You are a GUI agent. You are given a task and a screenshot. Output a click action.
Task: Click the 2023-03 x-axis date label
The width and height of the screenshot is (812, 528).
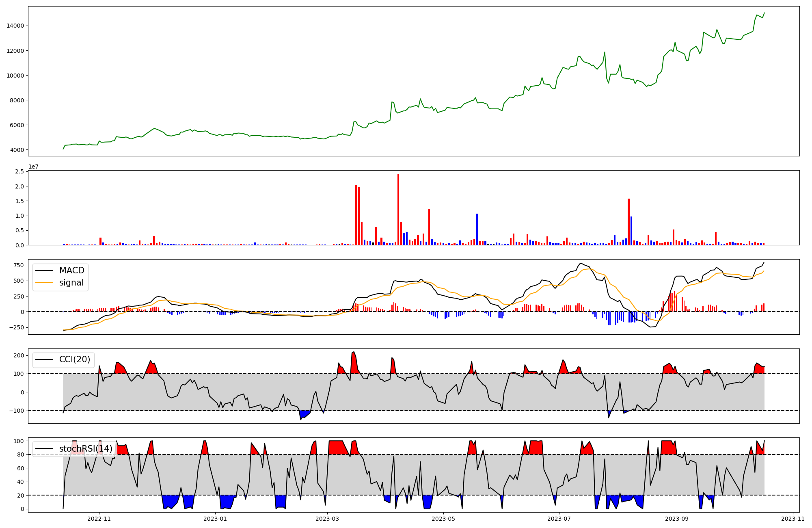tap(327, 519)
